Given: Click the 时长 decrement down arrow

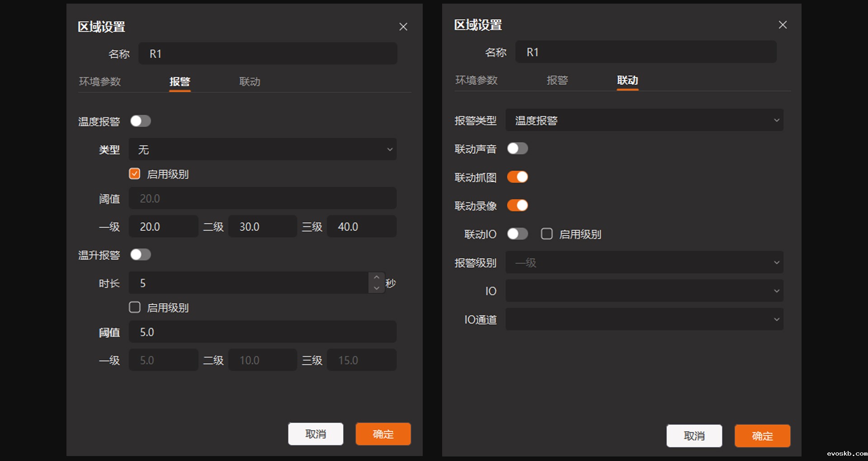Looking at the screenshot, I should (377, 288).
